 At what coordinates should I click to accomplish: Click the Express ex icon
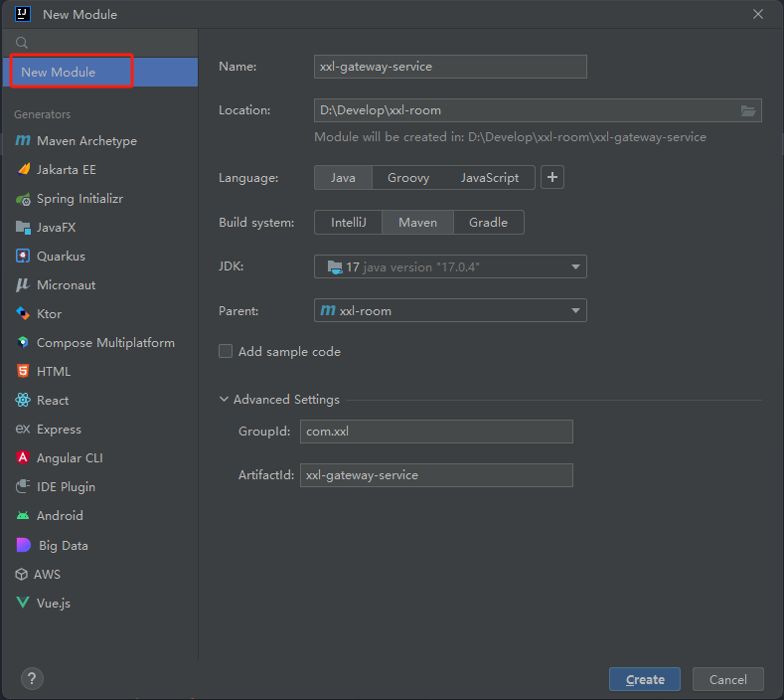coord(23,429)
